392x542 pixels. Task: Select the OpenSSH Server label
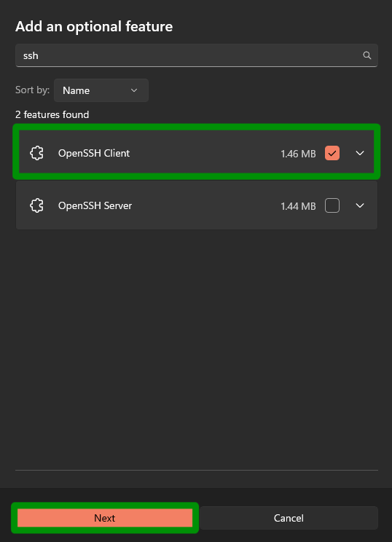95,205
